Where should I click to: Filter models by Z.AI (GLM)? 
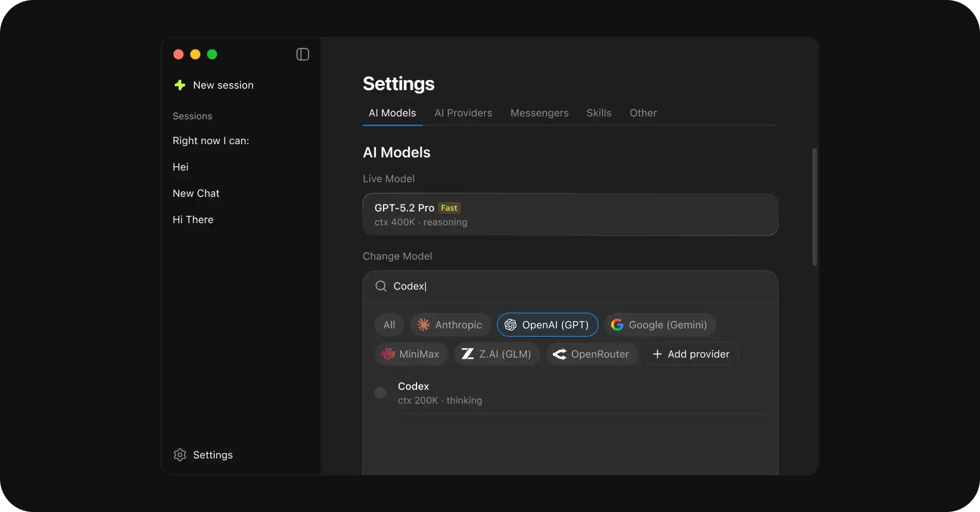click(x=497, y=354)
